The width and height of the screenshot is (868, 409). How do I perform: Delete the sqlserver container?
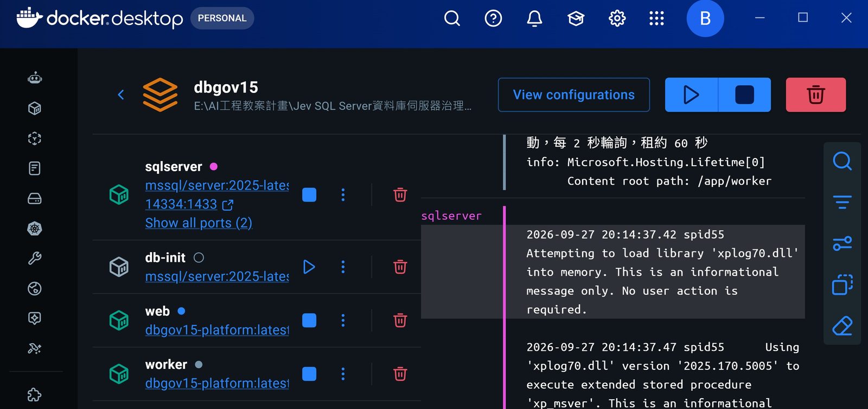coord(400,195)
